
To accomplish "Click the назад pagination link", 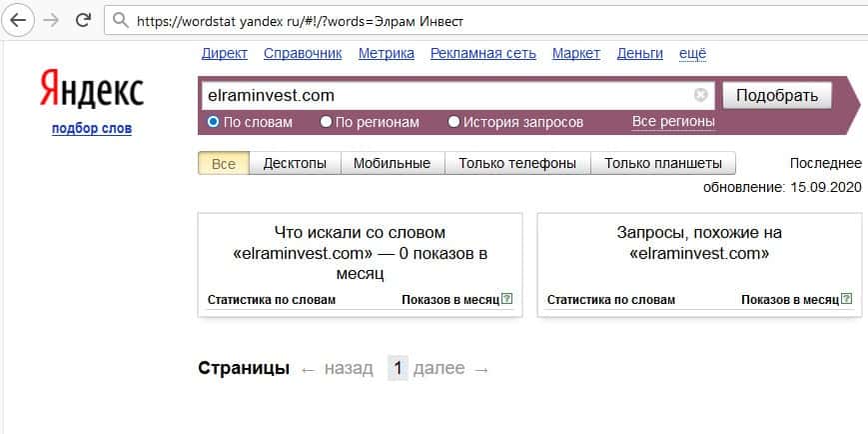I will tap(349, 368).
